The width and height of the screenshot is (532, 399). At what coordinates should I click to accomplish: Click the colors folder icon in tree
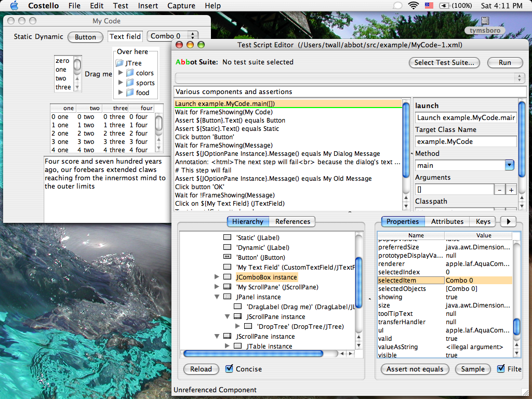pyautogui.click(x=130, y=73)
